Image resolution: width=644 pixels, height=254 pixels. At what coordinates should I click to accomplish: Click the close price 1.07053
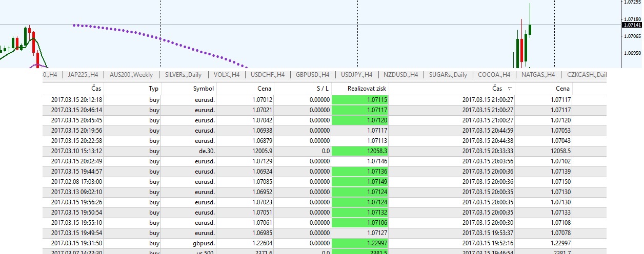pyautogui.click(x=560, y=131)
